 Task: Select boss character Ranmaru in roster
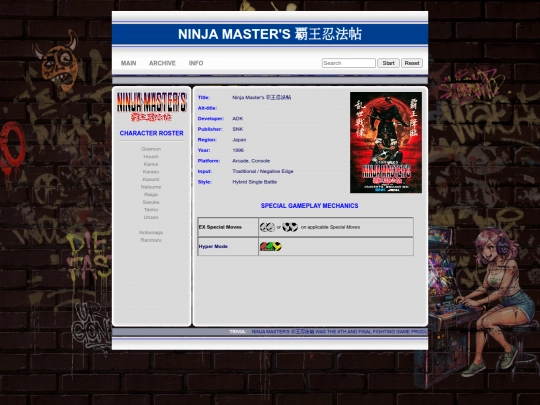[151, 240]
